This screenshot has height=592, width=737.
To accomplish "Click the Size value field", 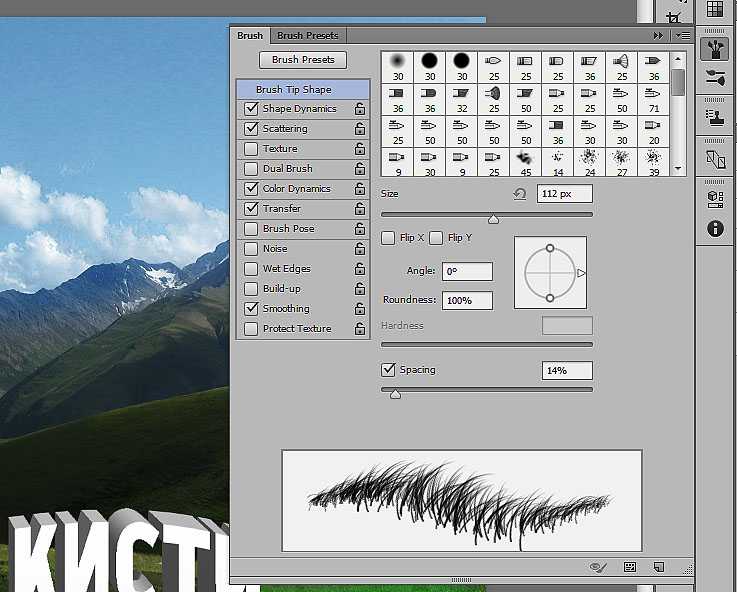I will pos(565,194).
